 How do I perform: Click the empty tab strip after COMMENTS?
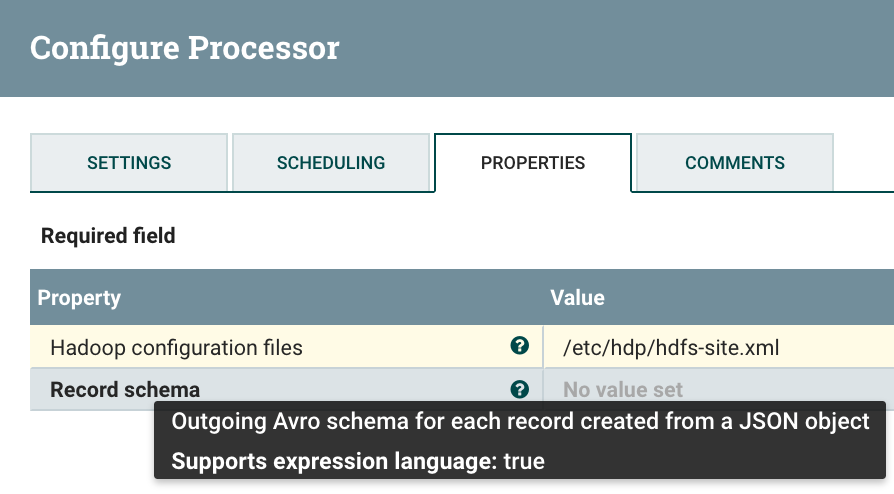point(863,162)
